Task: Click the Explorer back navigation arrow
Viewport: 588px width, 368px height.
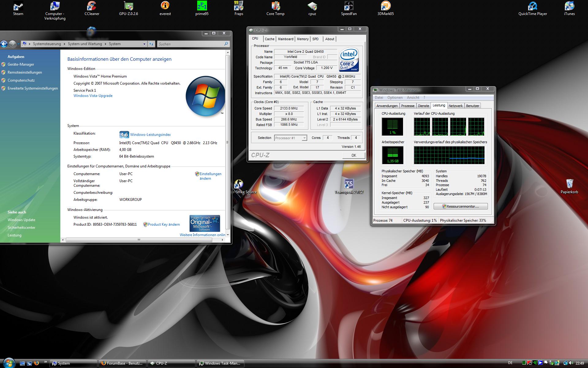Action: tap(4, 44)
